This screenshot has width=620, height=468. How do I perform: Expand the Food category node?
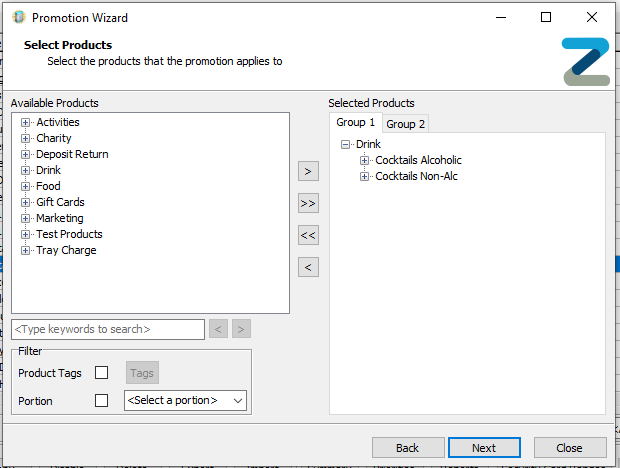(25, 186)
